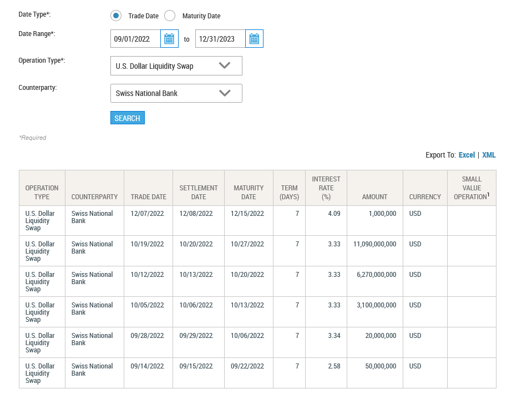The width and height of the screenshot is (532, 399).
Task: Click the Operation Type label
Action: click(42, 60)
